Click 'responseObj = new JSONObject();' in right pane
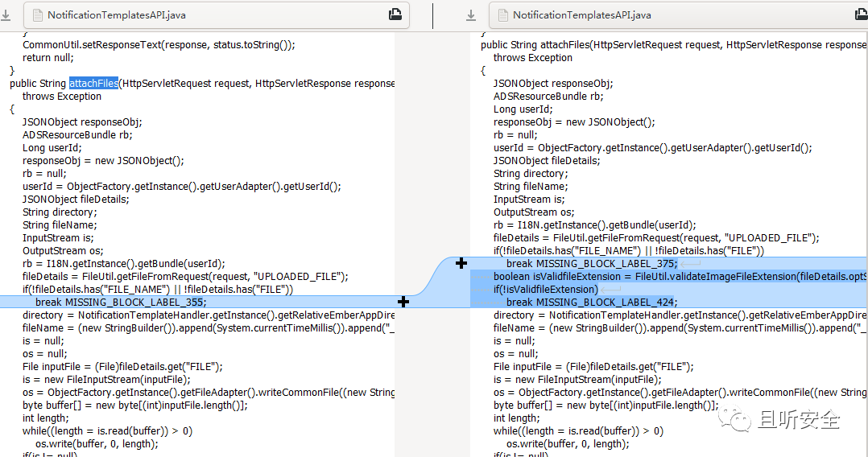Screen dimensions: 868x457 coord(575,121)
